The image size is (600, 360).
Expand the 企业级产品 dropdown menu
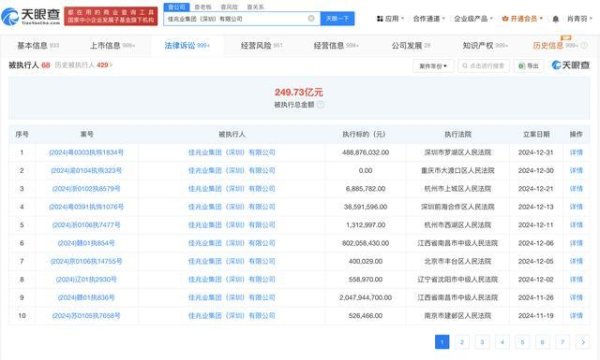tap(473, 18)
